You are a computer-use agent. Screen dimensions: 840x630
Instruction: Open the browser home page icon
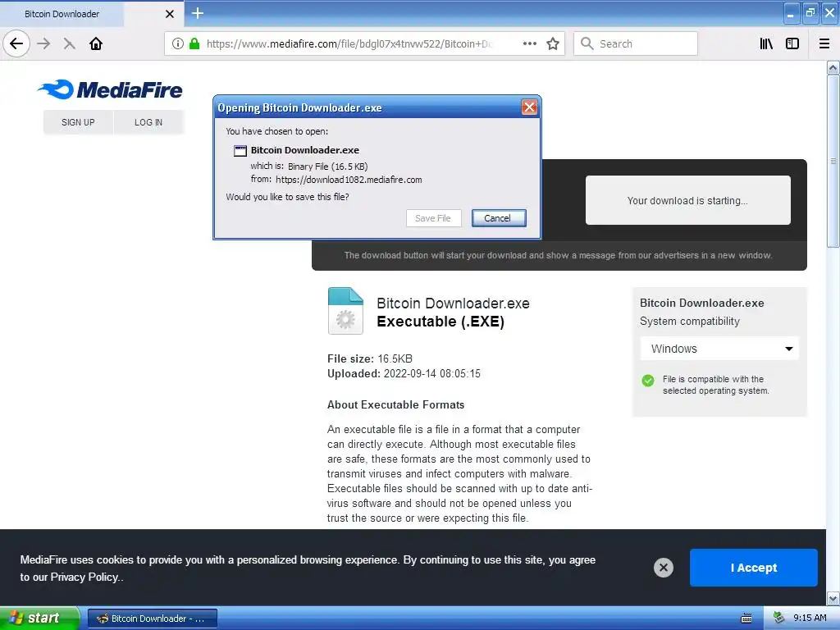click(96, 43)
